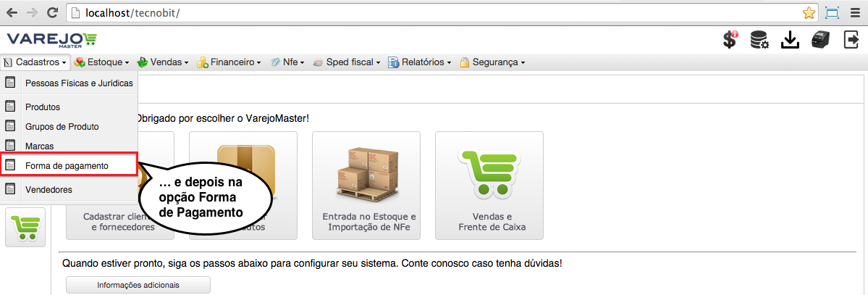The width and height of the screenshot is (868, 295).
Task: Click the localhost/tecnobit address bar
Action: (x=431, y=13)
